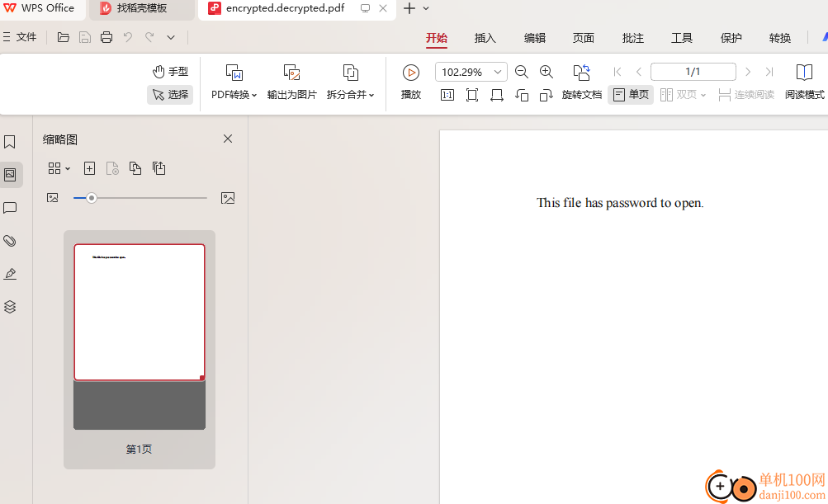Click the replace page icon
Viewport: 828px width, 504px height.
pyautogui.click(x=159, y=168)
